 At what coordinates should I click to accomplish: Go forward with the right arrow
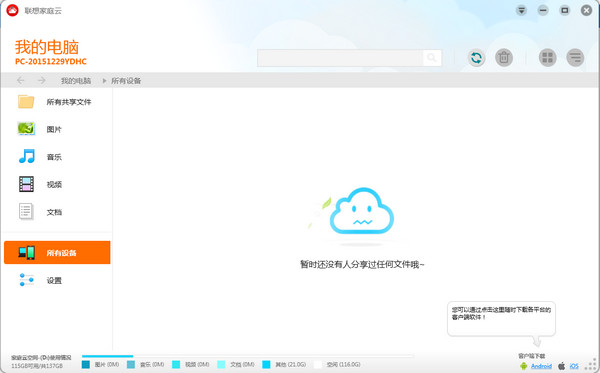point(41,80)
